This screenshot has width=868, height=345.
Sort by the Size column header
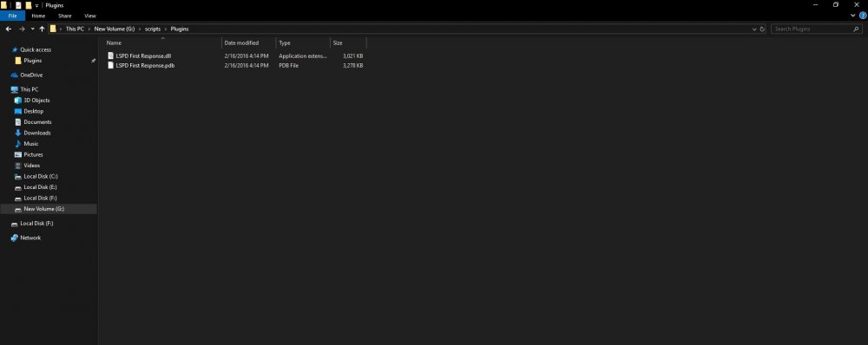pos(348,42)
